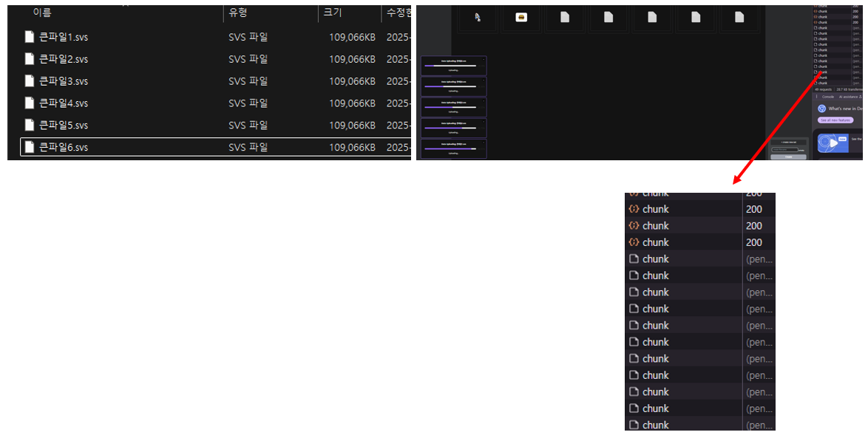Click the SVS 파일 type of 큰파일1.svs
Screen dimensions: 868x435
pos(248,37)
